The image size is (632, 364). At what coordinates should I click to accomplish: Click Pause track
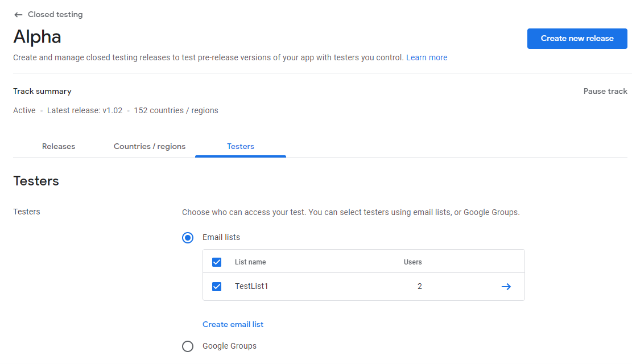click(605, 91)
